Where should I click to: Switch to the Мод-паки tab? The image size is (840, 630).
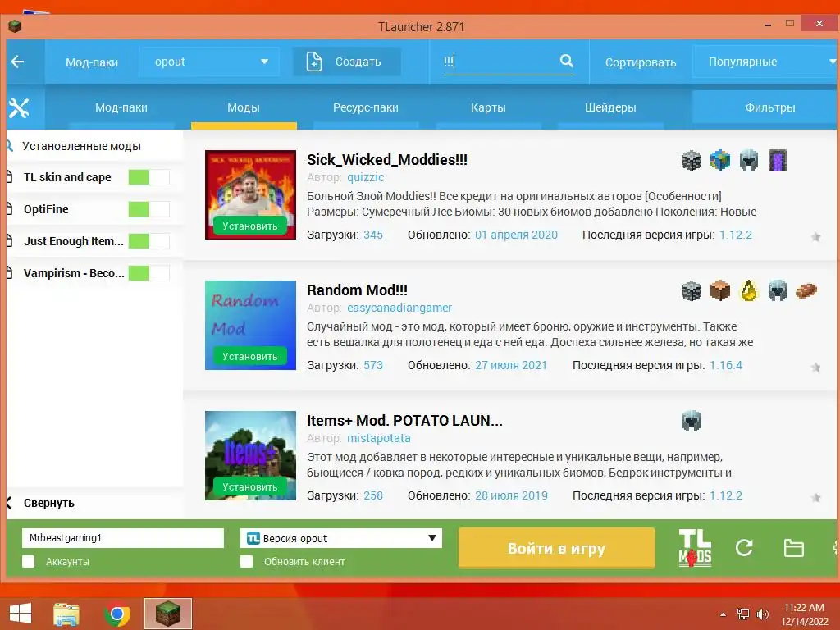pyautogui.click(x=121, y=107)
